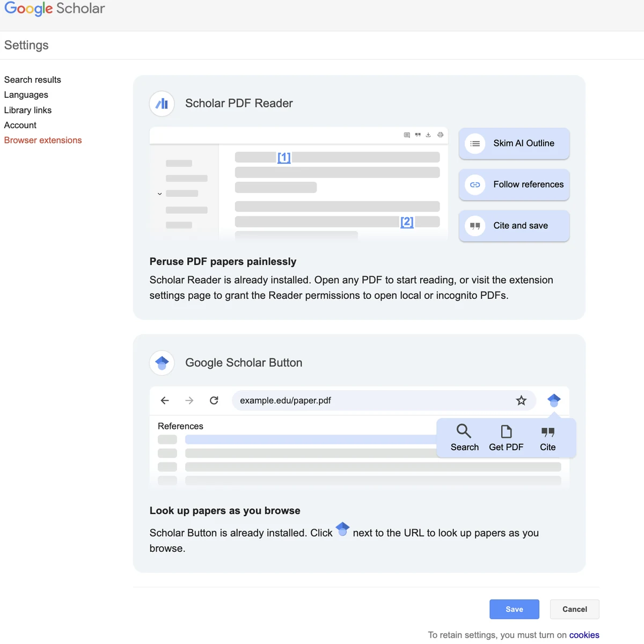Click the forward arrow in browser preview

(x=189, y=400)
